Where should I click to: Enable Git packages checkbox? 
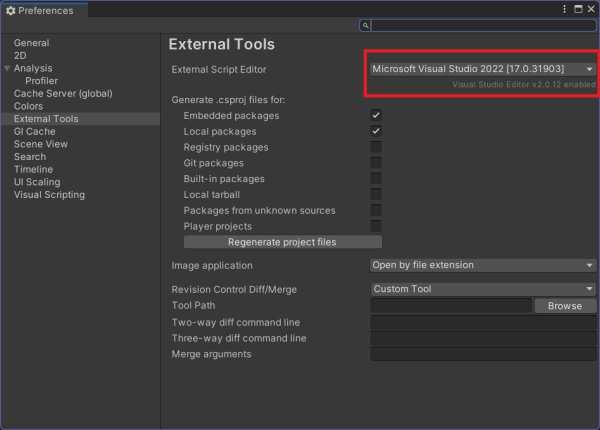click(376, 163)
